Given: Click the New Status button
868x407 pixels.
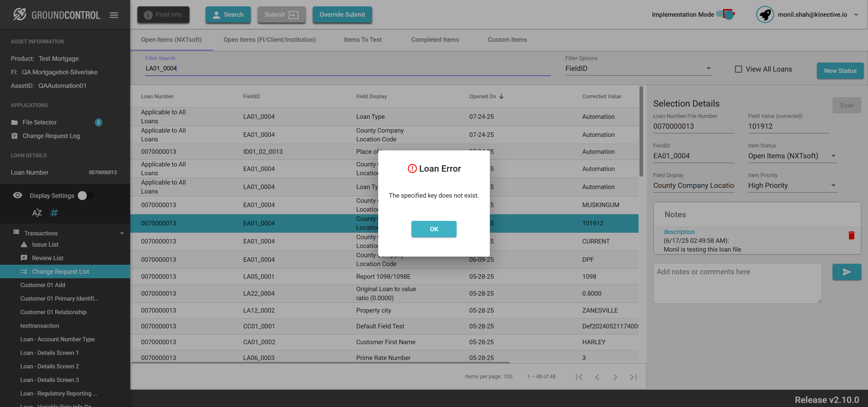Looking at the screenshot, I should coord(840,71).
